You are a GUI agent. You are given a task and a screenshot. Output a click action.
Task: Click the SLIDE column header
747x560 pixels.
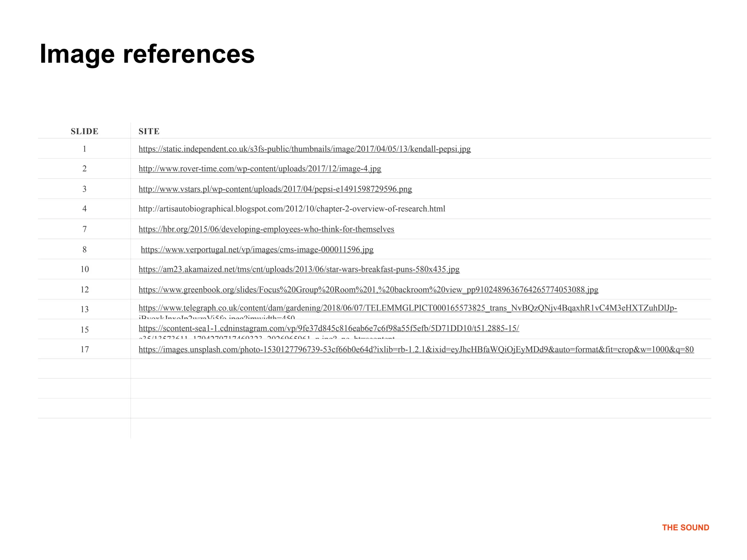pos(85,132)
